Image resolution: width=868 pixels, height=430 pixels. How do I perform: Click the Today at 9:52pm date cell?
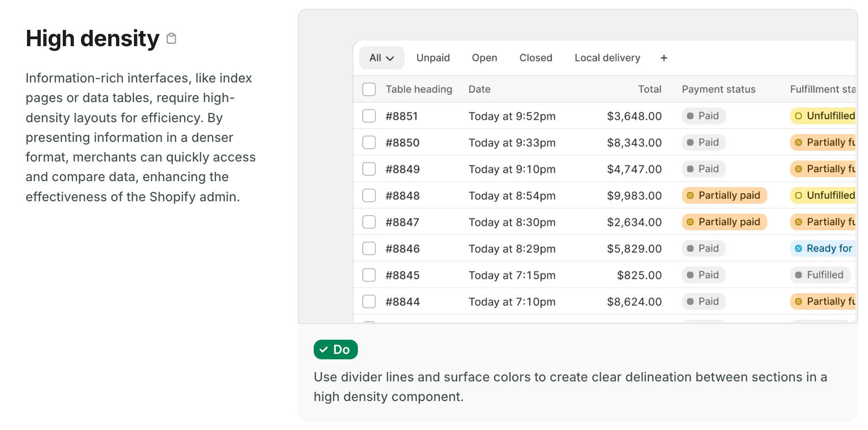(512, 116)
